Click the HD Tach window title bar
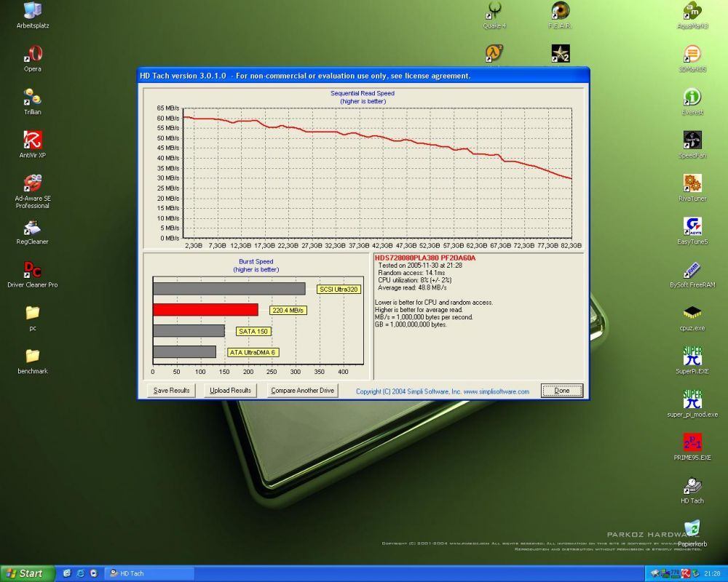Viewport: 728px width, 582px height. 363,76
